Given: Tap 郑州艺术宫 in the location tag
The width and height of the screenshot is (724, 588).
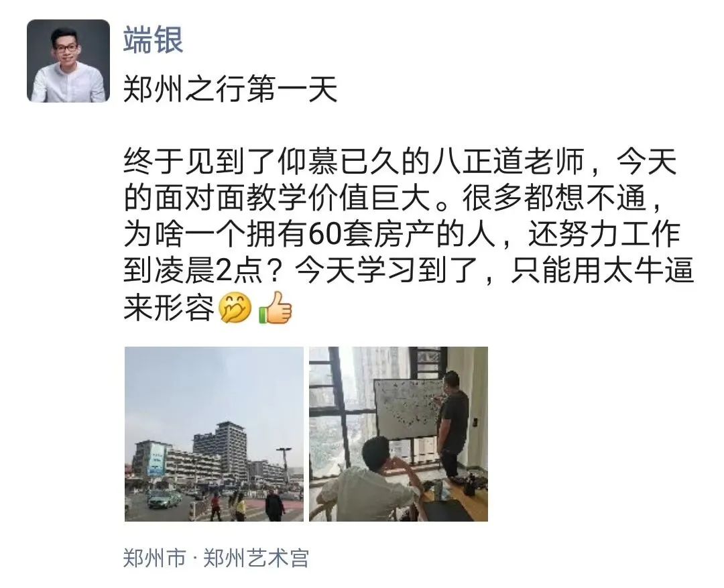Looking at the screenshot, I should (256, 558).
